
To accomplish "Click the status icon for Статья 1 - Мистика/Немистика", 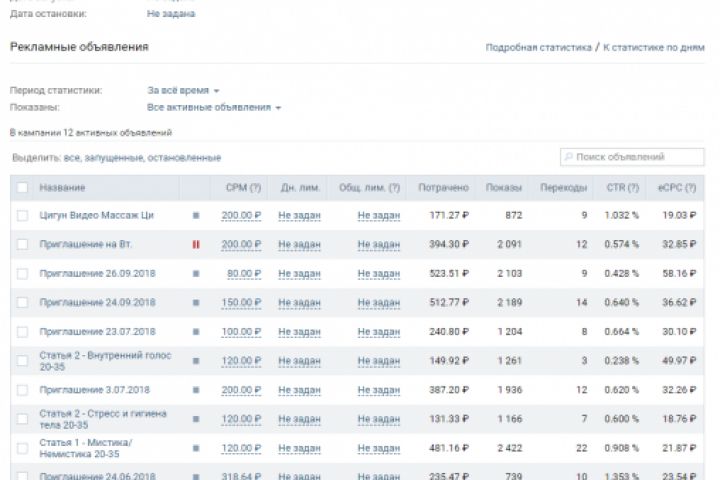I will click(196, 447).
